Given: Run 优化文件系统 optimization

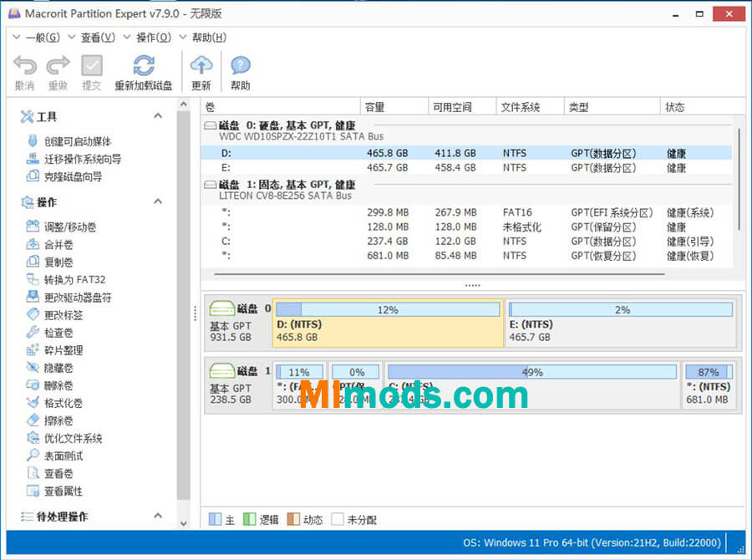Looking at the screenshot, I should tap(64, 438).
